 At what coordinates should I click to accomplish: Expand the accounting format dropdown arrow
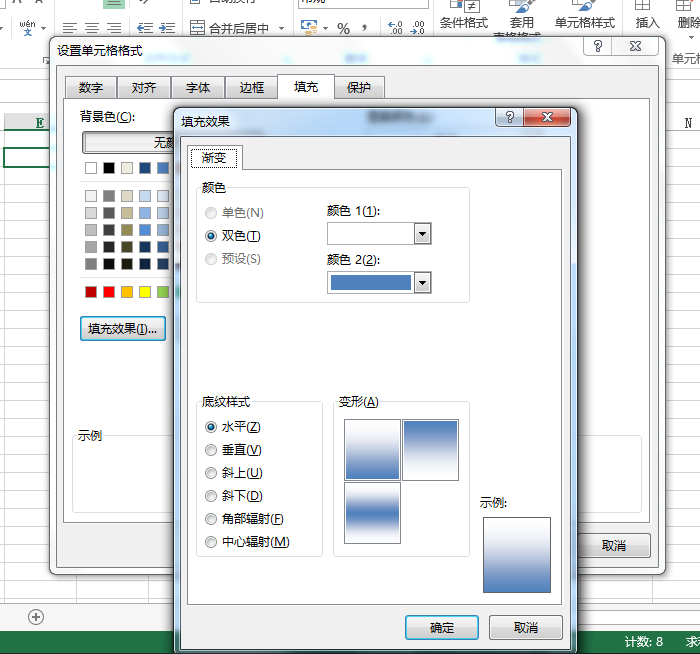[x=325, y=28]
